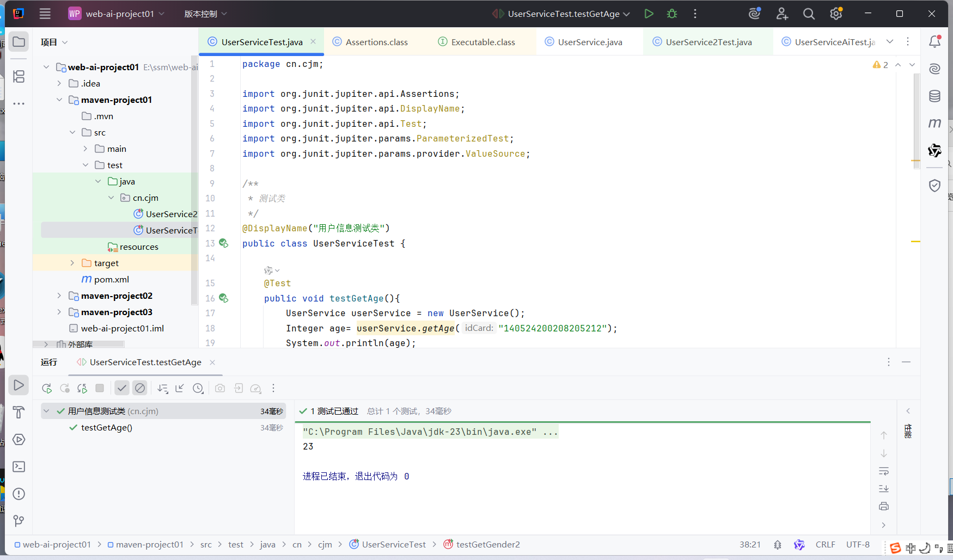
Task: Open Search Everywhere magnifier
Action: click(809, 14)
